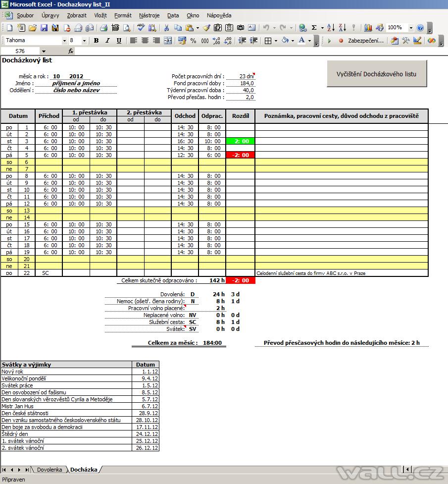Click the year cell 2012
This screenshot has width=448, height=484.
coord(76,76)
